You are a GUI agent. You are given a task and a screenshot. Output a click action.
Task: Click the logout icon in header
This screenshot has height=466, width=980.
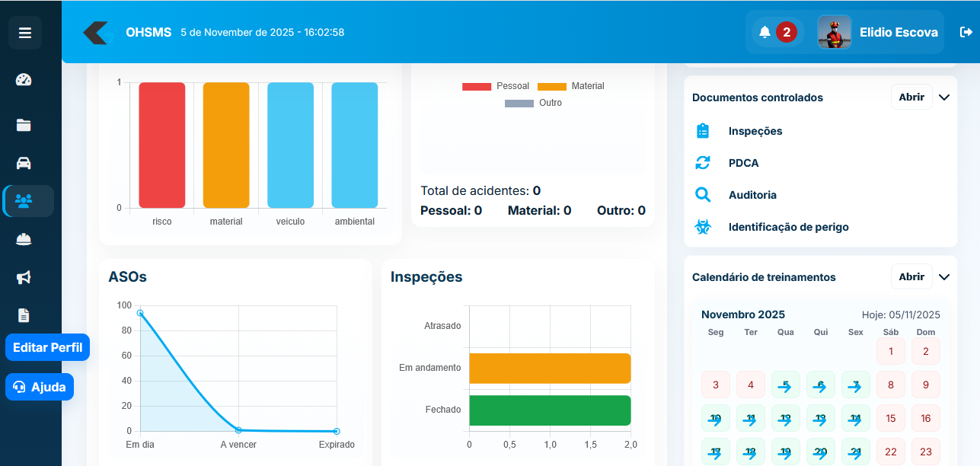click(x=966, y=32)
